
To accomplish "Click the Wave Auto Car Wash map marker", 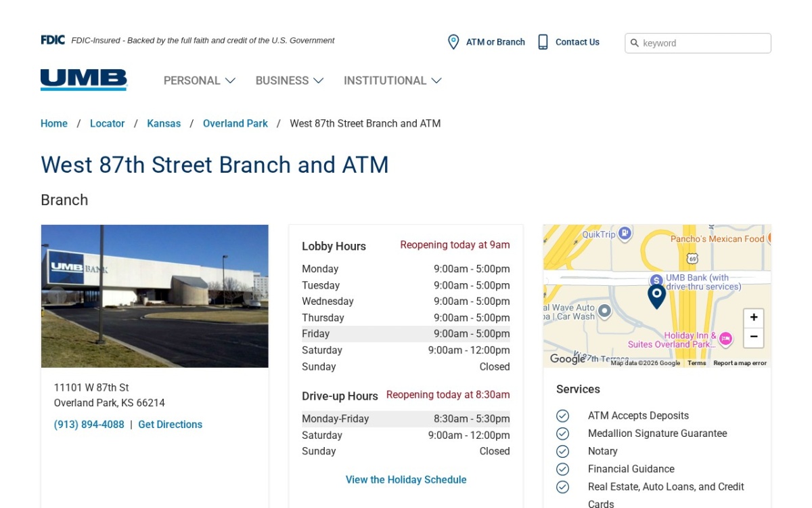I will tap(605, 311).
